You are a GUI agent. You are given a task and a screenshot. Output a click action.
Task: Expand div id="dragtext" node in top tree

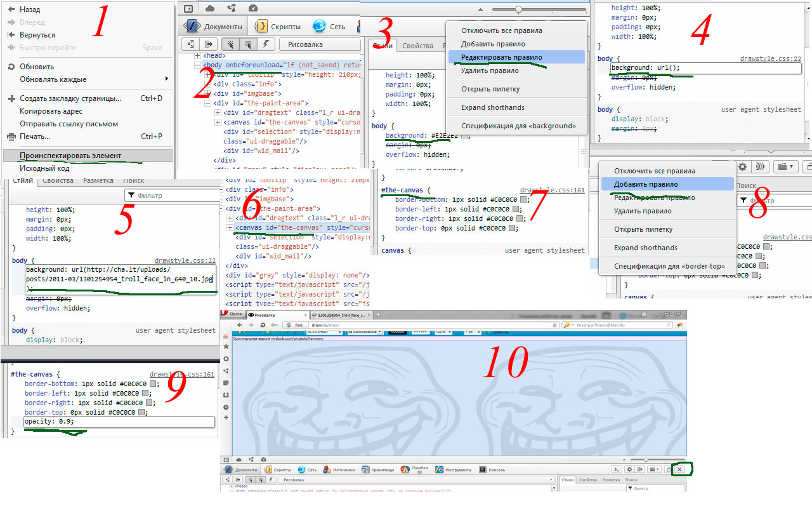pos(218,112)
